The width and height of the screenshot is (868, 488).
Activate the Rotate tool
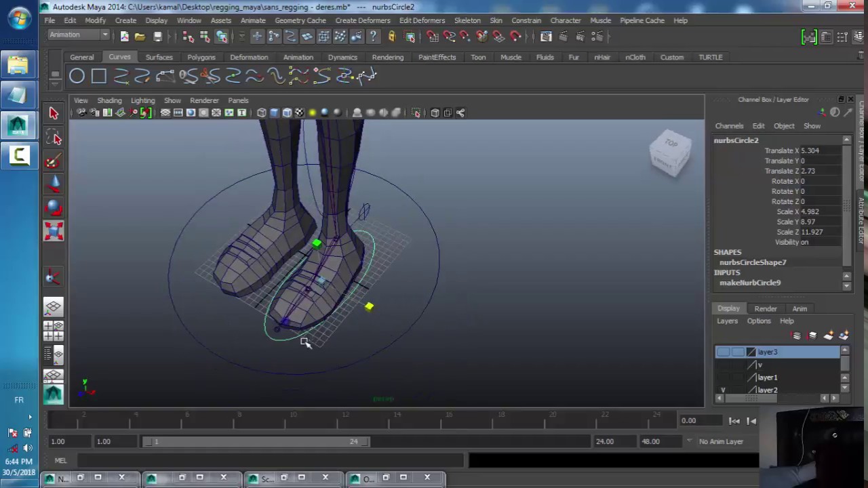click(x=54, y=208)
